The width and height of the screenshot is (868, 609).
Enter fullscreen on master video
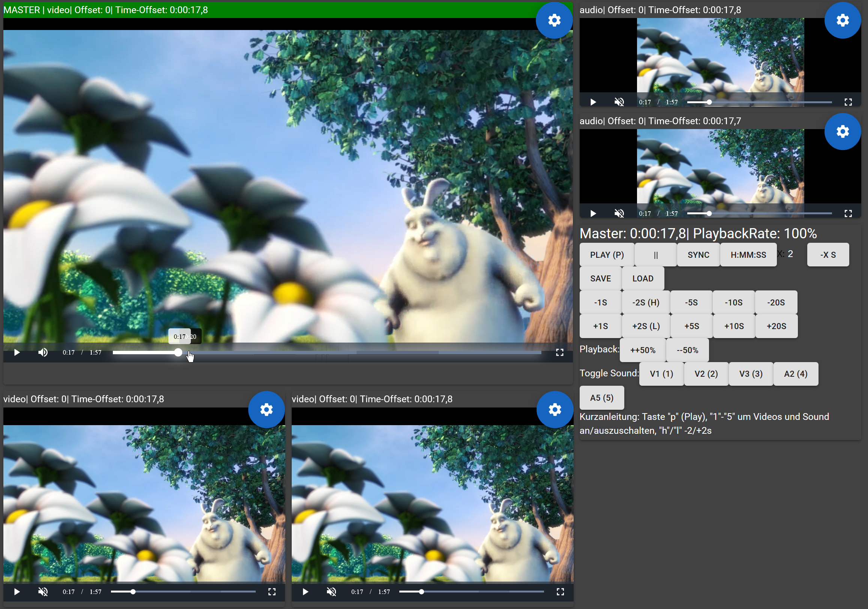coord(559,353)
